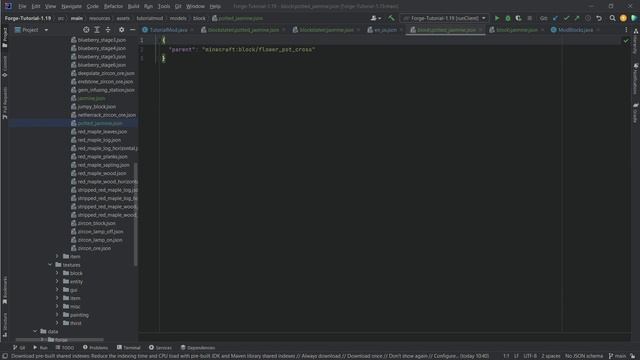This screenshot has height=360, width=640.
Task: Commit changes with the green checkmark
Action: (566, 18)
